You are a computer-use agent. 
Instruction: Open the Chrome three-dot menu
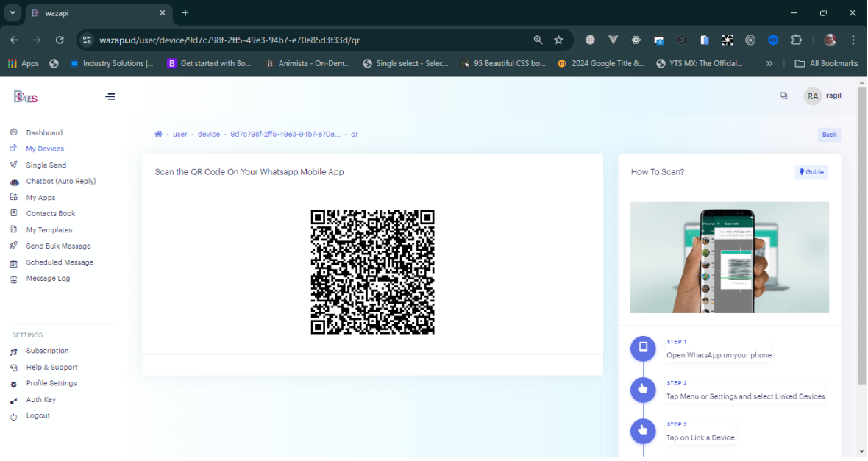853,40
